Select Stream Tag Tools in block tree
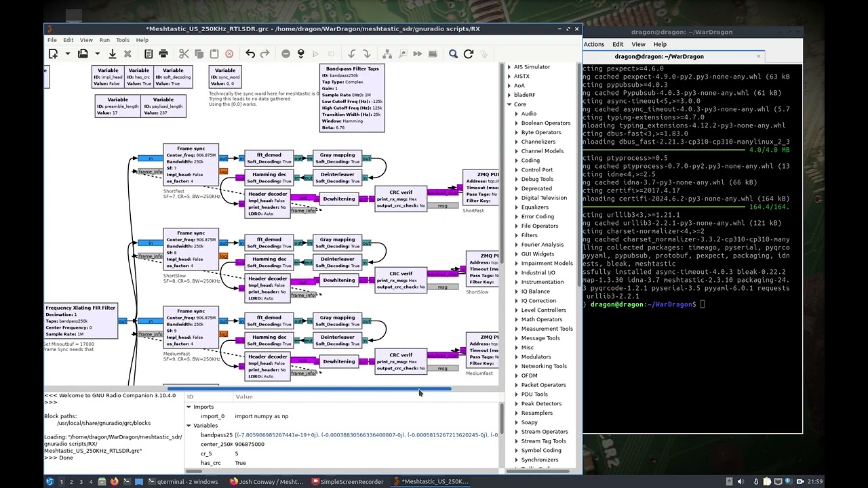 pyautogui.click(x=544, y=441)
